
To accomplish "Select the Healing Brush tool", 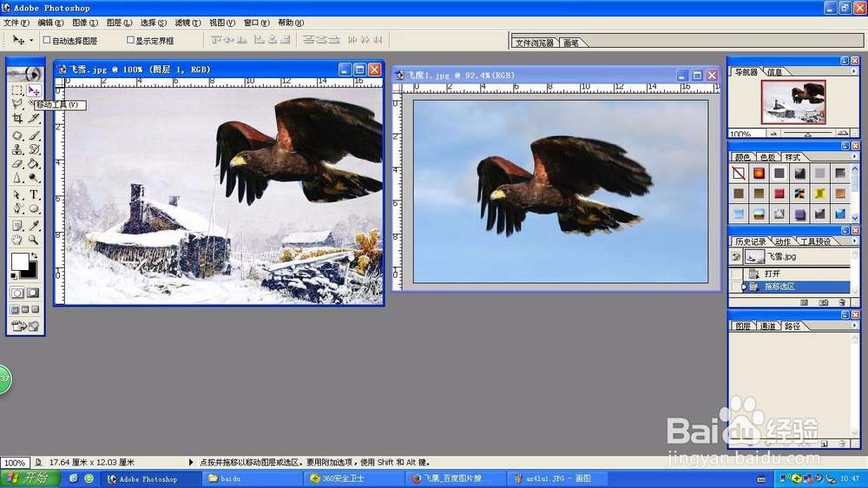I will coord(17,135).
